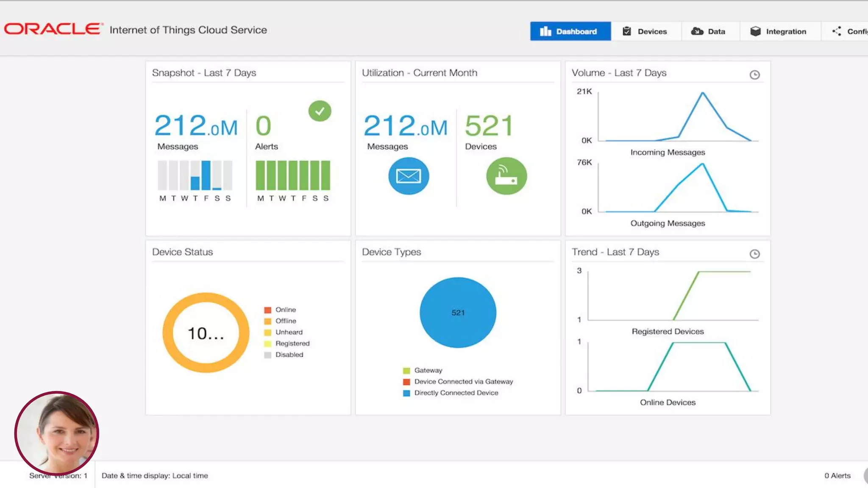Toggle Gateway legend entry in Device Types
This screenshot has width=868, height=488.
[x=428, y=371]
